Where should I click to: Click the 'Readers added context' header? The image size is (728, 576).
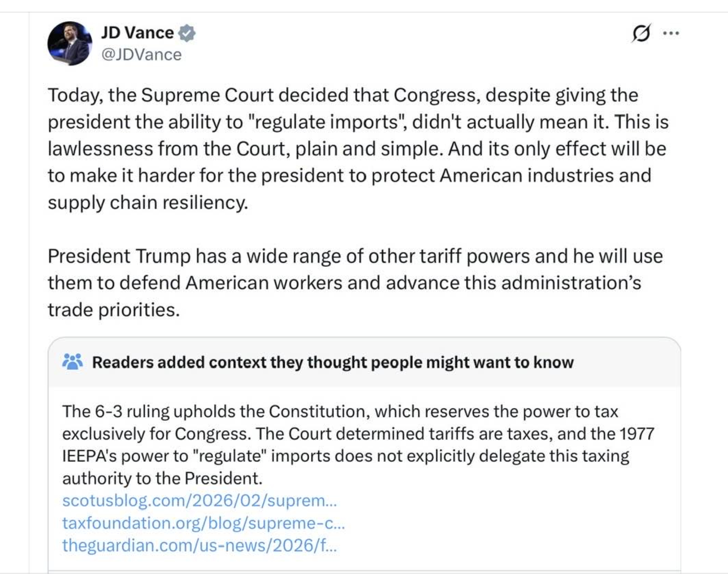pyautogui.click(x=333, y=362)
